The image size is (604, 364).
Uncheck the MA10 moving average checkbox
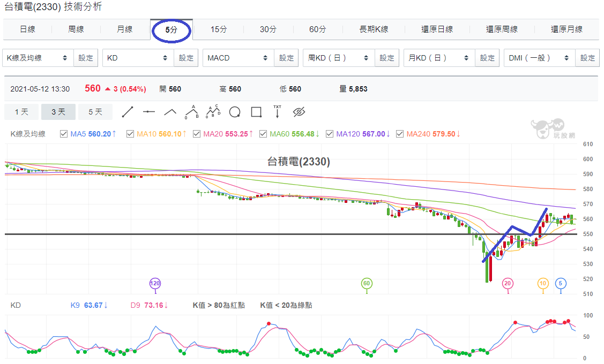coord(130,134)
